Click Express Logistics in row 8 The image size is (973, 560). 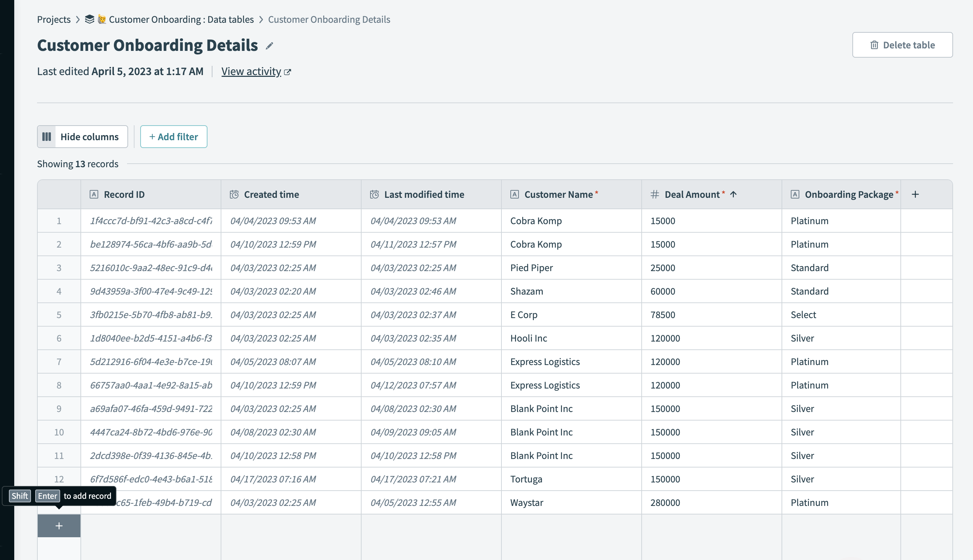[571, 385]
